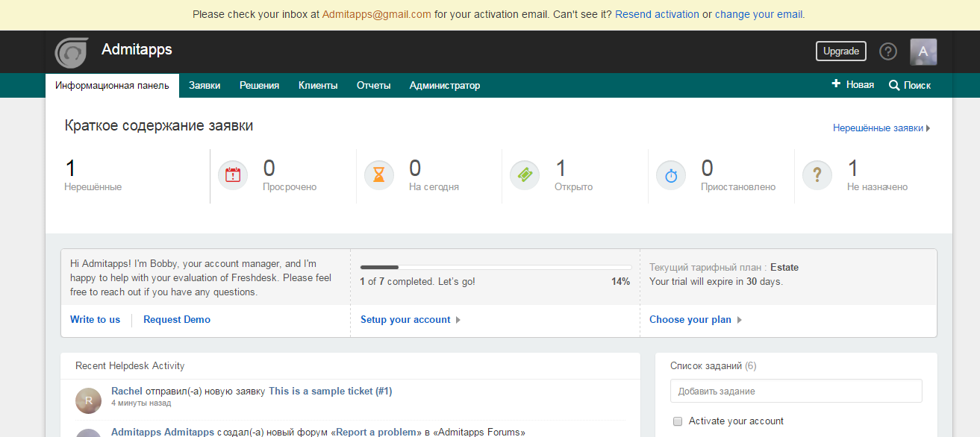The width and height of the screenshot is (980, 437).
Task: Click the Не назначено label
Action: point(877,187)
